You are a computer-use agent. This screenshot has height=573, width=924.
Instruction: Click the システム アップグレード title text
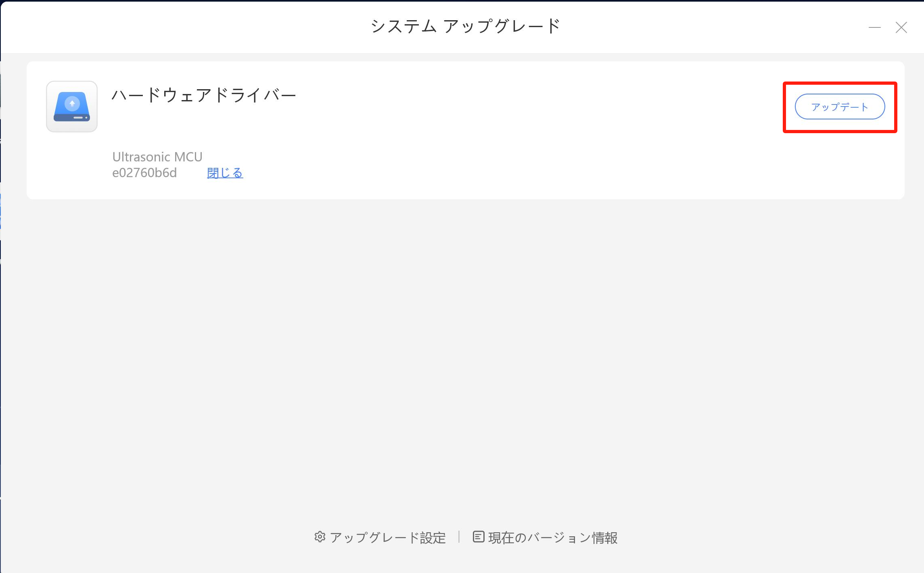coord(465,27)
